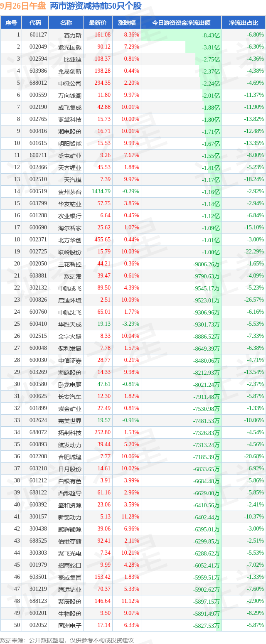Select stock code 002049
Screen dimensions: 266x644
(39, 47)
